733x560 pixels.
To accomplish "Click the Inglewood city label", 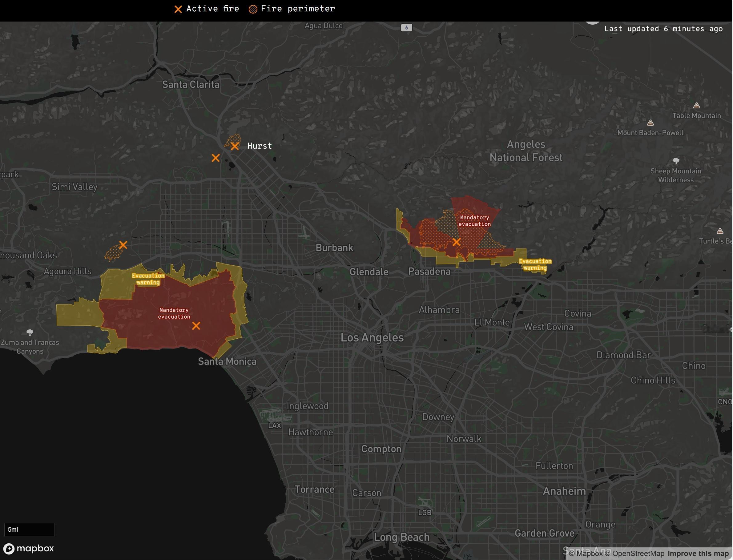I will [308, 406].
